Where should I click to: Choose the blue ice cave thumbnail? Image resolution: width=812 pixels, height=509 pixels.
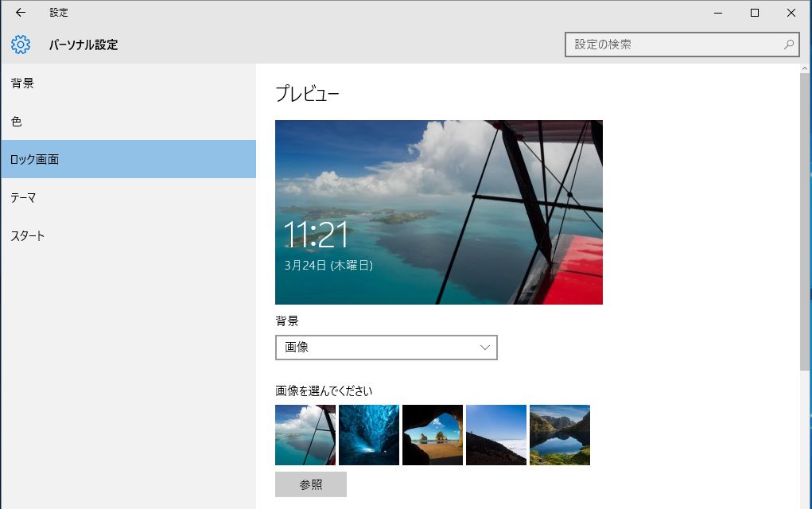(369, 435)
